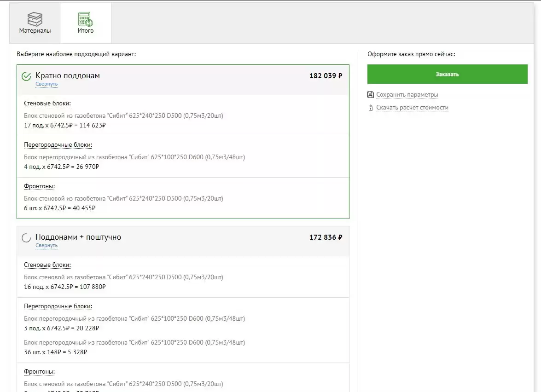This screenshot has height=392, width=541.
Task: Click Фронтоны label under Кратно поддонам
Action: (x=39, y=186)
